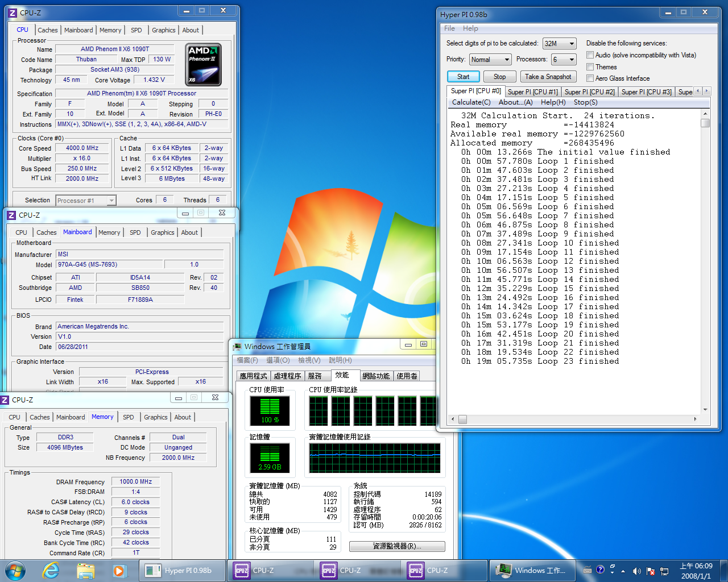The image size is (728, 582).
Task: Open the Windows Start orb
Action: tap(15, 570)
